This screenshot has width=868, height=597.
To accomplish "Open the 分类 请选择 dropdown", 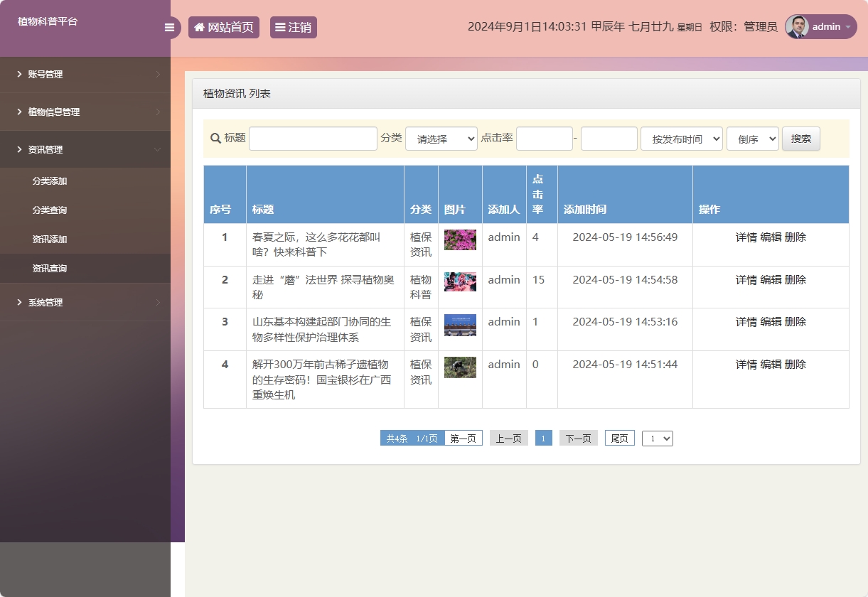I will click(441, 139).
